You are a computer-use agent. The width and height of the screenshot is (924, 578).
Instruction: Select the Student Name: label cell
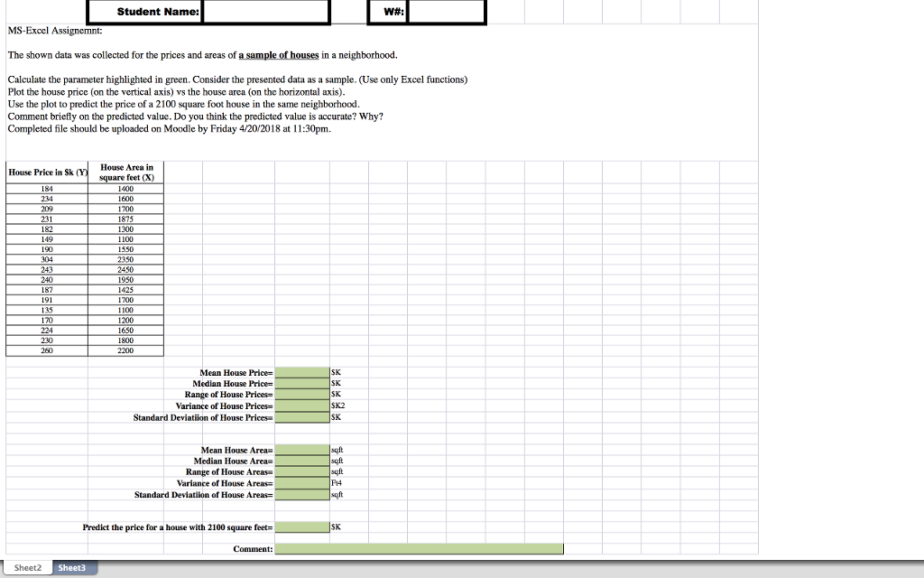(x=145, y=12)
